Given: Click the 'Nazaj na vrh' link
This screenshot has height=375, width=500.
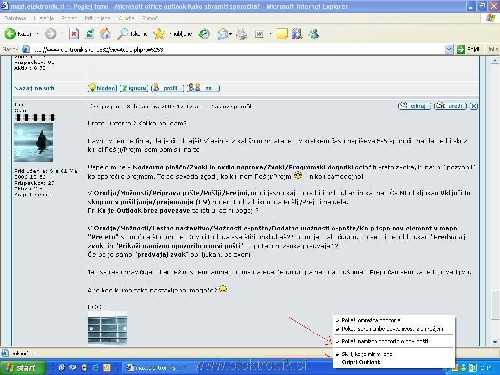Looking at the screenshot, I should [x=34, y=88].
